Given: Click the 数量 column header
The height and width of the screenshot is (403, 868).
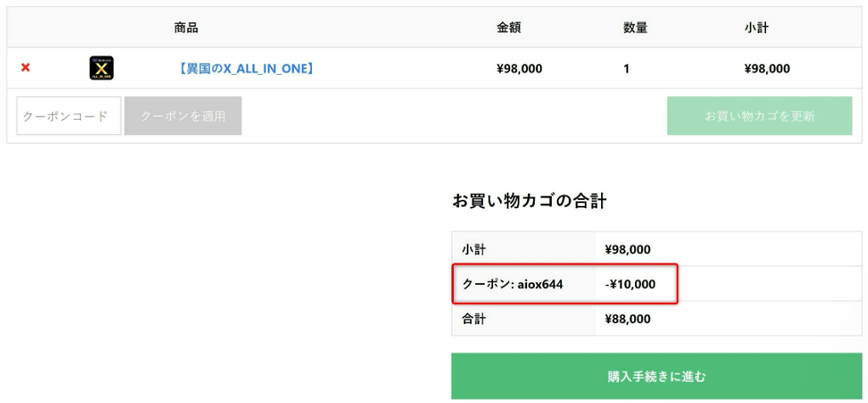Looking at the screenshot, I should coord(636,28).
